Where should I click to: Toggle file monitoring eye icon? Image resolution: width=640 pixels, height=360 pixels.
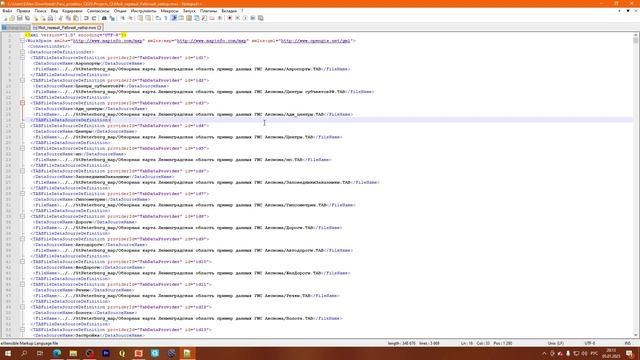click(x=220, y=18)
